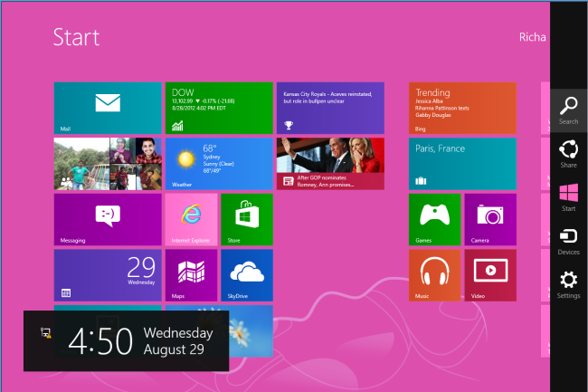Open the Weather tile showing Sydney
Viewport: 588px width, 392px height.
click(x=219, y=164)
